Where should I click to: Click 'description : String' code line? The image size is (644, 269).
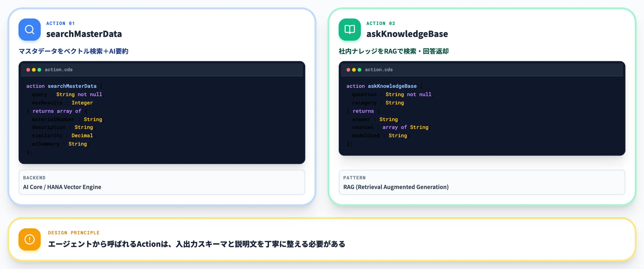(x=64, y=127)
